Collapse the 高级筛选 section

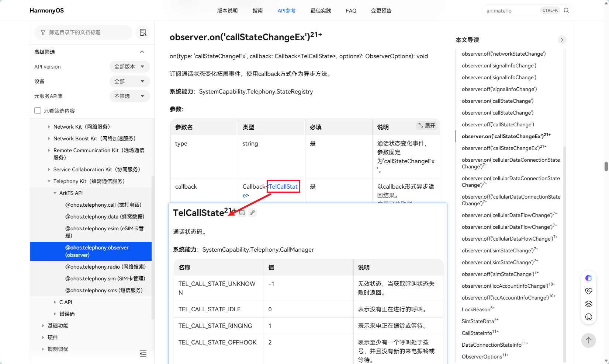(142, 52)
